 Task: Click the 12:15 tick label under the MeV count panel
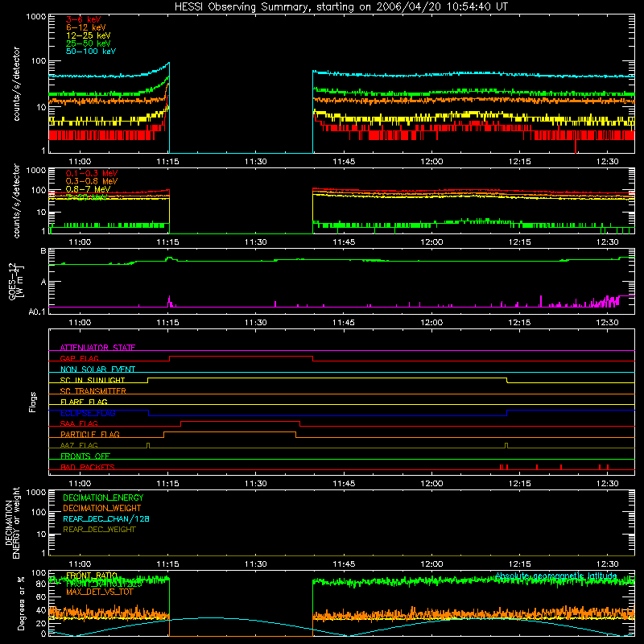(x=519, y=242)
